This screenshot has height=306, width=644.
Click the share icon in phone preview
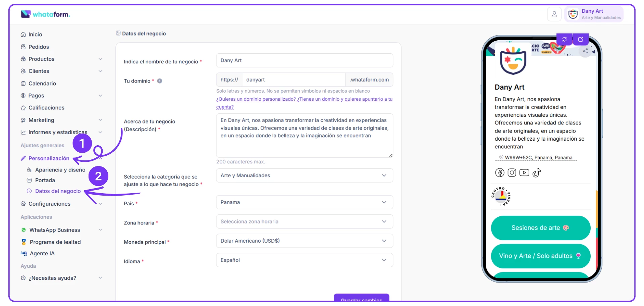585,51
